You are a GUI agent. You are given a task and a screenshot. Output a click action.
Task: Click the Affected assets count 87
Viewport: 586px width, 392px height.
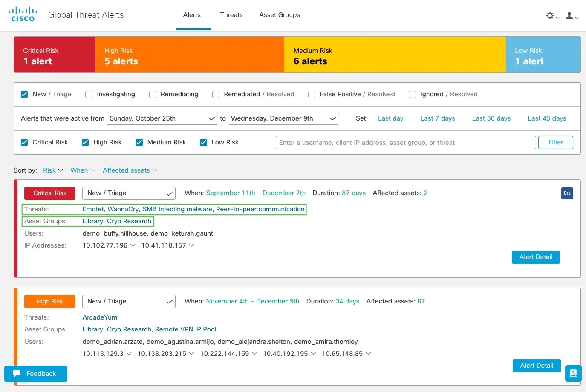pyautogui.click(x=421, y=301)
